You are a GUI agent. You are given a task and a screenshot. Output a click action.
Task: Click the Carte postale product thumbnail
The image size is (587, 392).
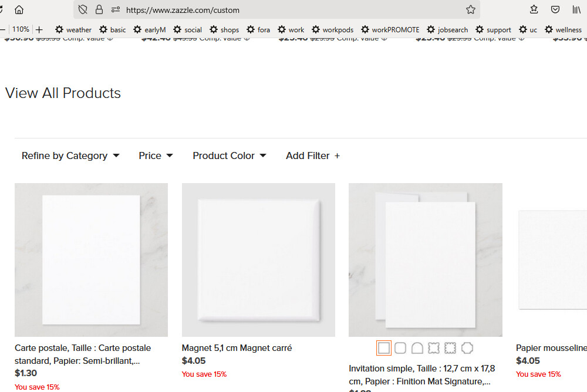pyautogui.click(x=91, y=259)
